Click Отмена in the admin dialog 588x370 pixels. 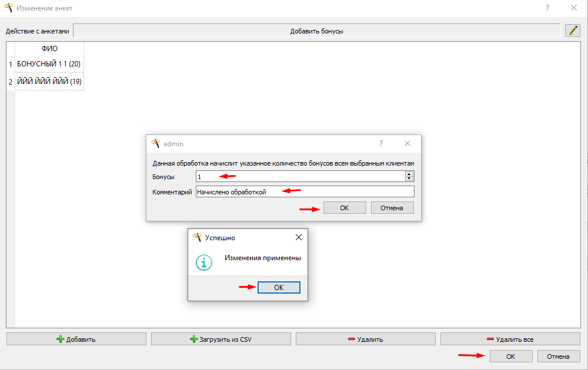(x=392, y=208)
